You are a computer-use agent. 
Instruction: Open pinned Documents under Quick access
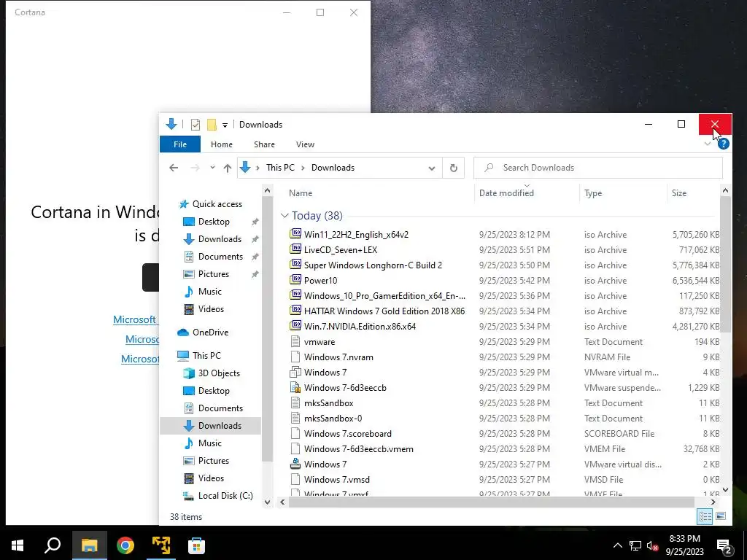(220, 257)
